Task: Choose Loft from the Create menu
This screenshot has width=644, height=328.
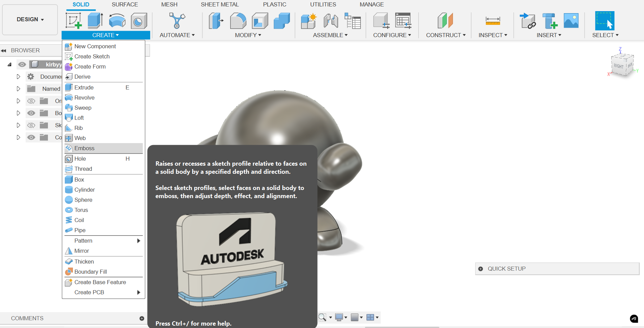Action: pos(103,118)
